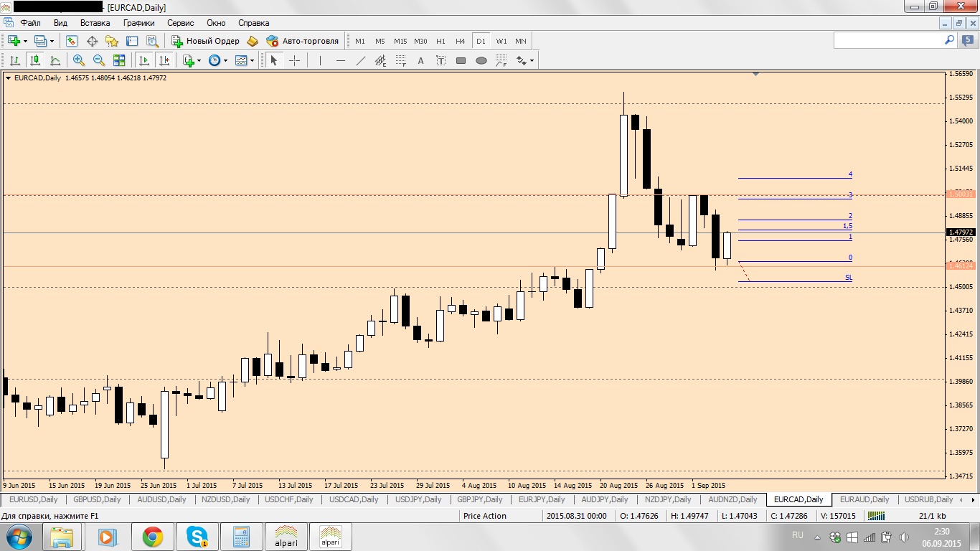Select the equidistant channel tool
This screenshot has width=980, height=551.
click(x=381, y=61)
